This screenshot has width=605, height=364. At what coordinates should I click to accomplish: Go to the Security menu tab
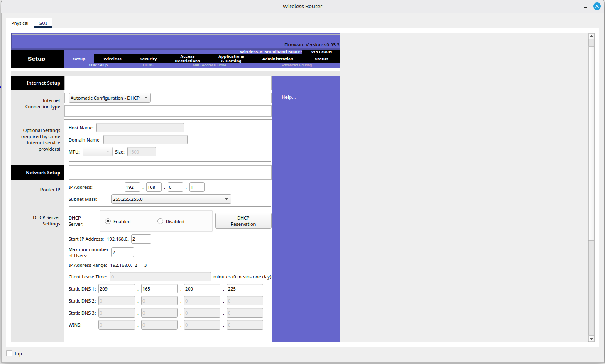[148, 59]
